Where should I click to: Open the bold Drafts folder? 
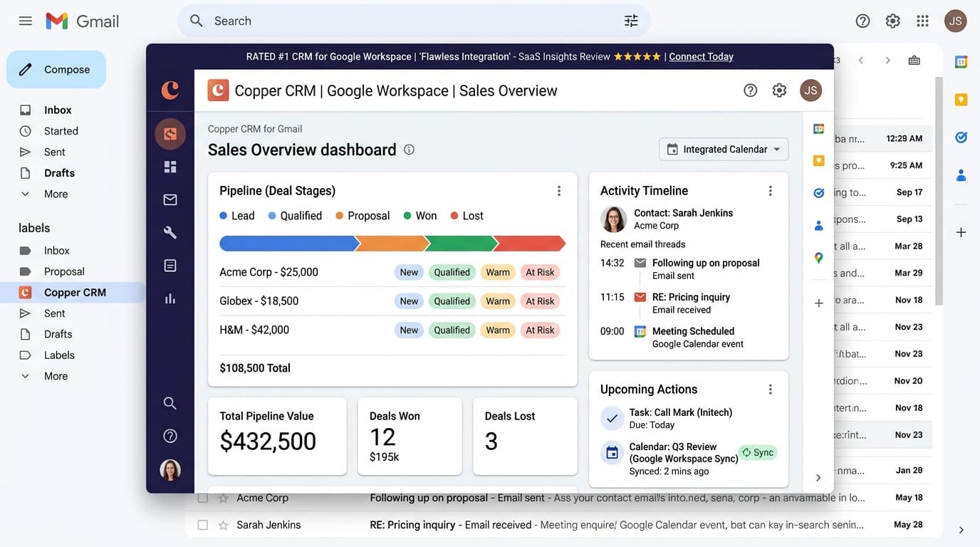(x=59, y=173)
